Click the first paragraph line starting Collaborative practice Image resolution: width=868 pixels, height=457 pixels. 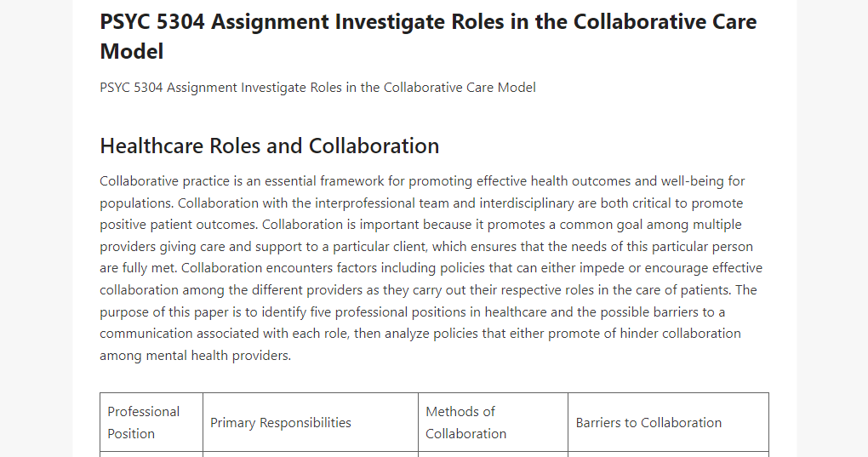pos(422,181)
